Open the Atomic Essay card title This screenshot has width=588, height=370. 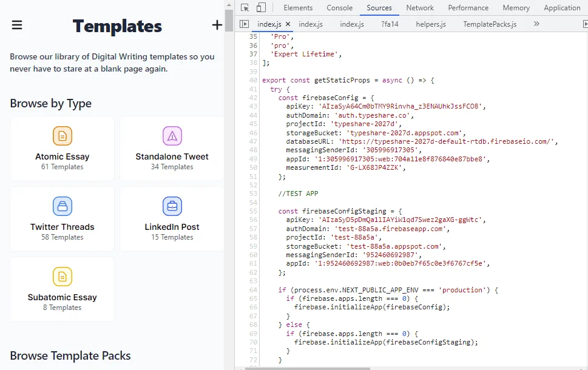(x=63, y=156)
